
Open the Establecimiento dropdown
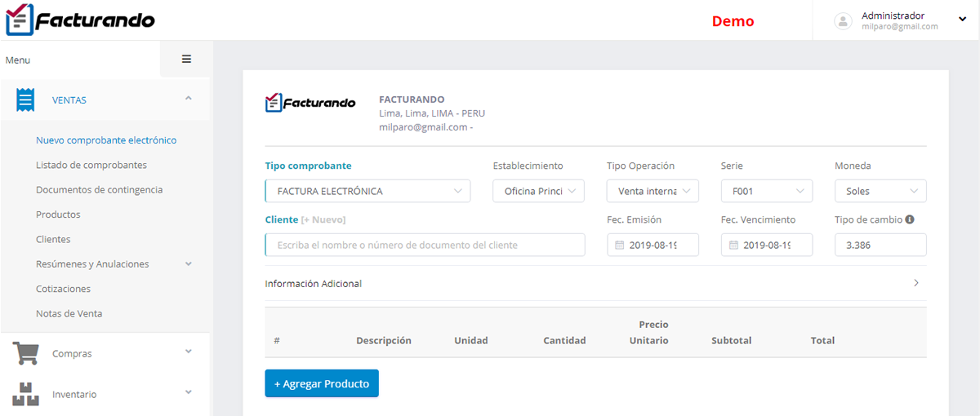pos(538,191)
